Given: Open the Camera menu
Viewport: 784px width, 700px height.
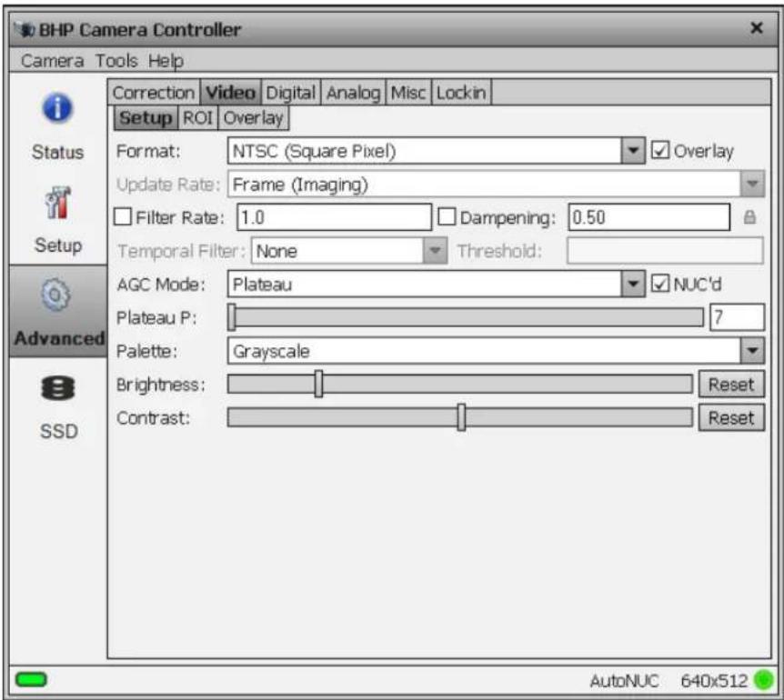Looking at the screenshot, I should click(52, 61).
